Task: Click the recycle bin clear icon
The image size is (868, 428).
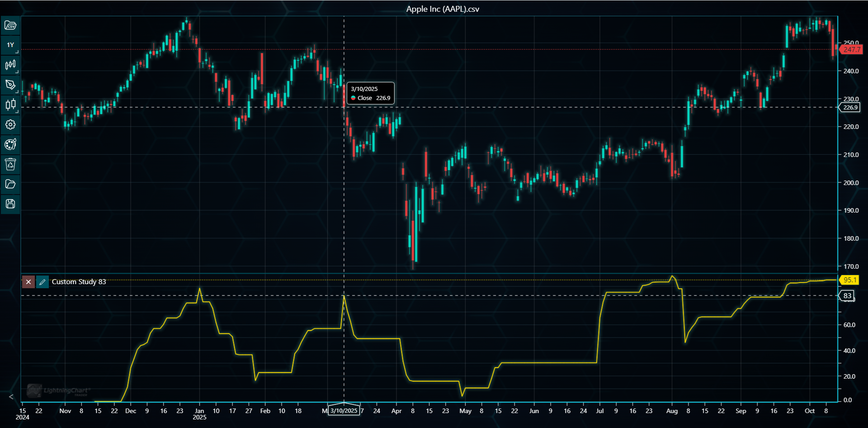Action: [10, 164]
